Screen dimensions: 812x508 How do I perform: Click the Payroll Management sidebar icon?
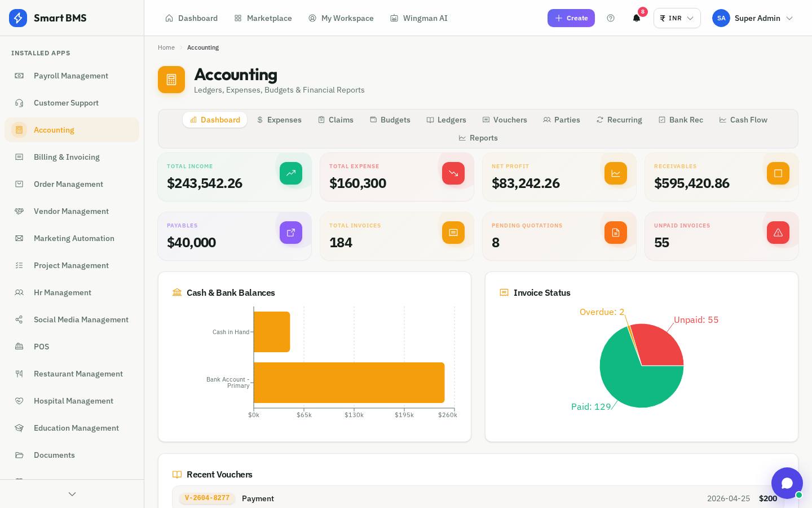[19, 76]
